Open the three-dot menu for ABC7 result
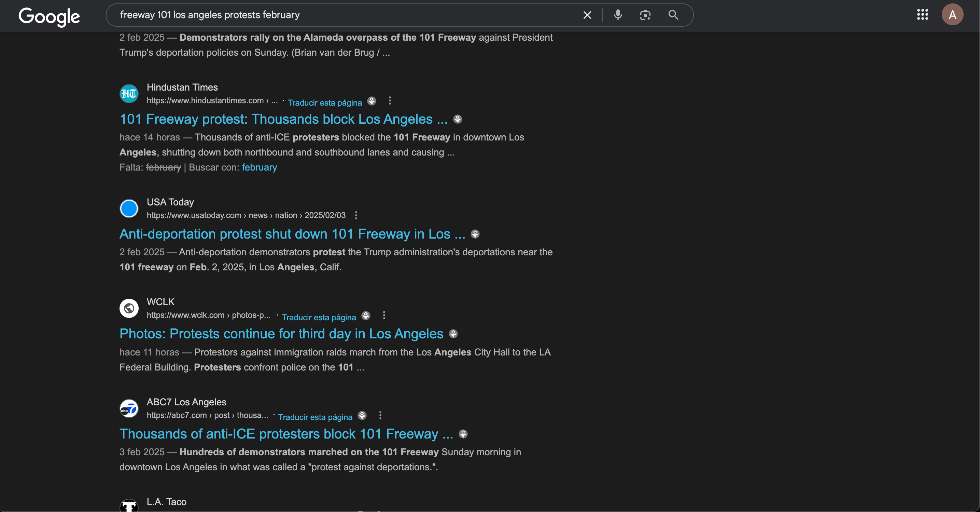Viewport: 980px width, 512px height. pyautogui.click(x=380, y=415)
